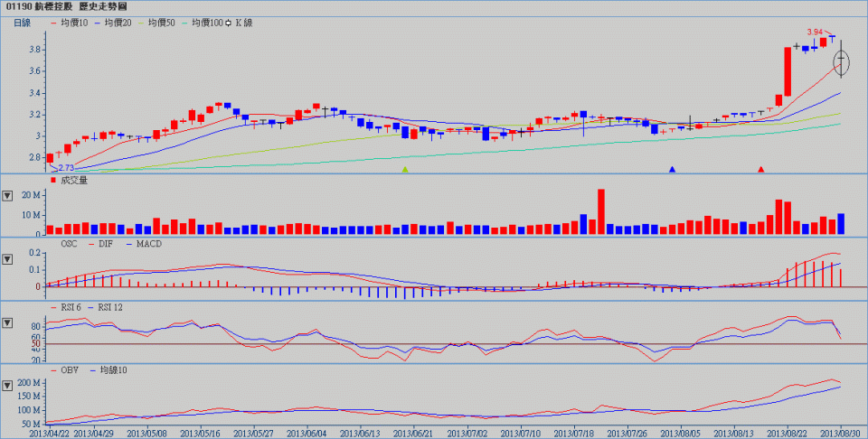
Task: Click the 3.94 high price label
Action: [815, 32]
